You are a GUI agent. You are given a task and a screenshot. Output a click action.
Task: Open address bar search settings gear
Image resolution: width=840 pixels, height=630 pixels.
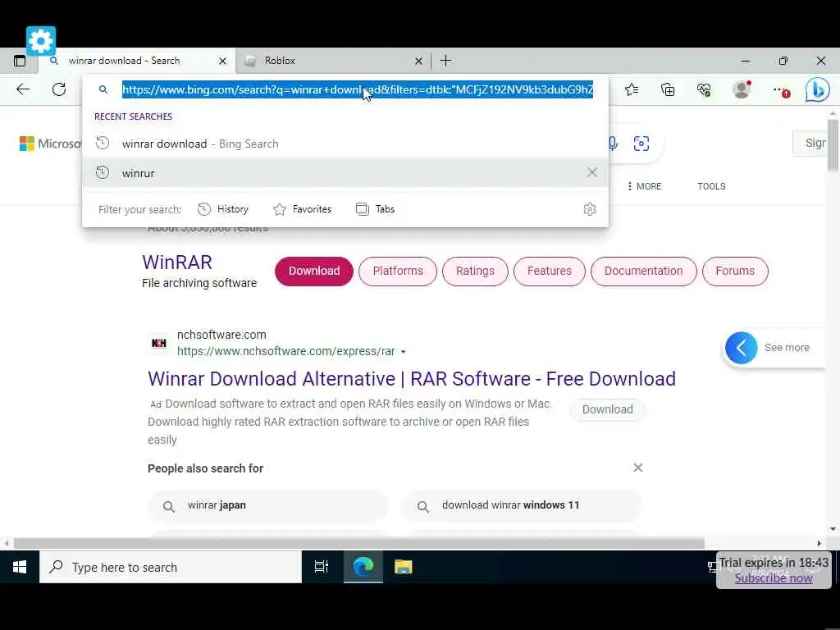589,209
